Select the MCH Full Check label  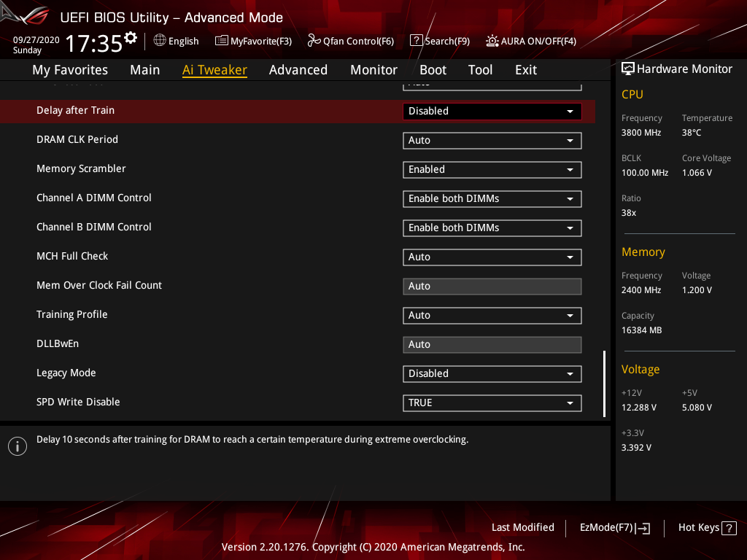[x=72, y=256]
